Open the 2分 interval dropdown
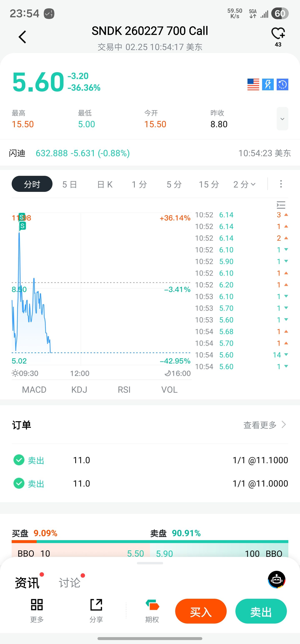300x644 pixels. [244, 184]
